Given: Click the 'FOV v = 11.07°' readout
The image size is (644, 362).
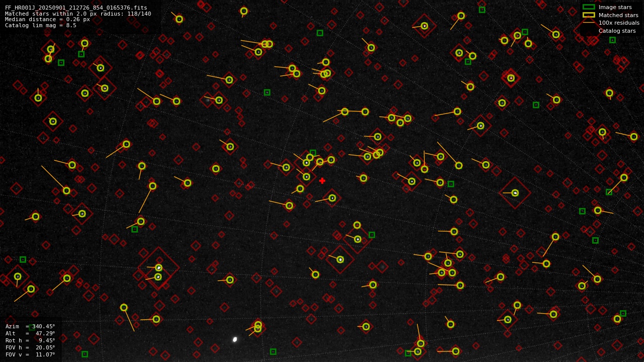Looking at the screenshot, I should pos(30,354).
